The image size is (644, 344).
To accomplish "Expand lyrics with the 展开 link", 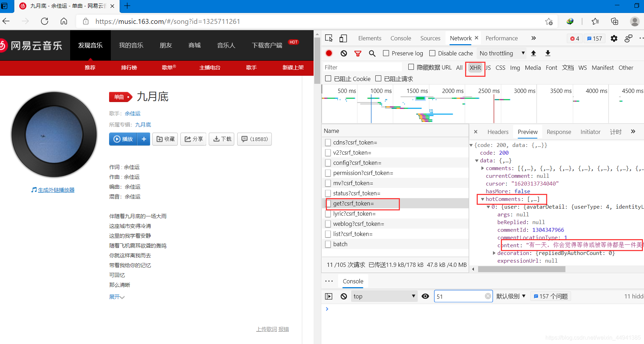I will (117, 297).
